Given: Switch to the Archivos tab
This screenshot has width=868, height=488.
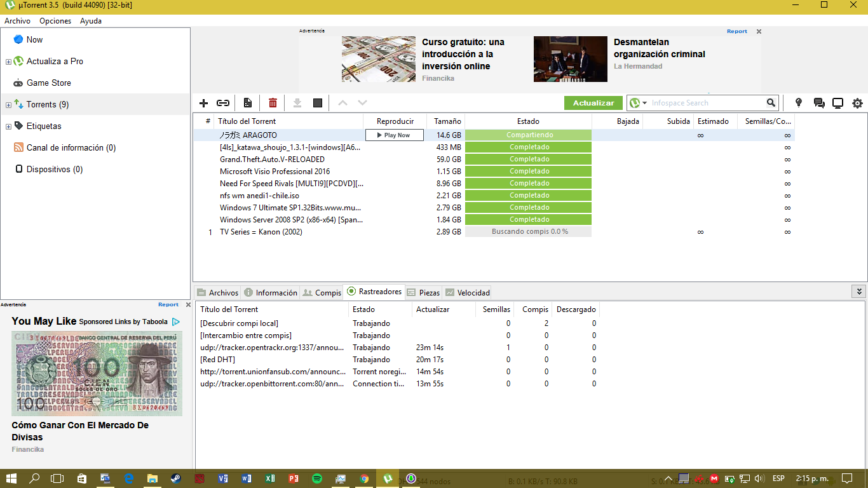Looking at the screenshot, I should 218,292.
